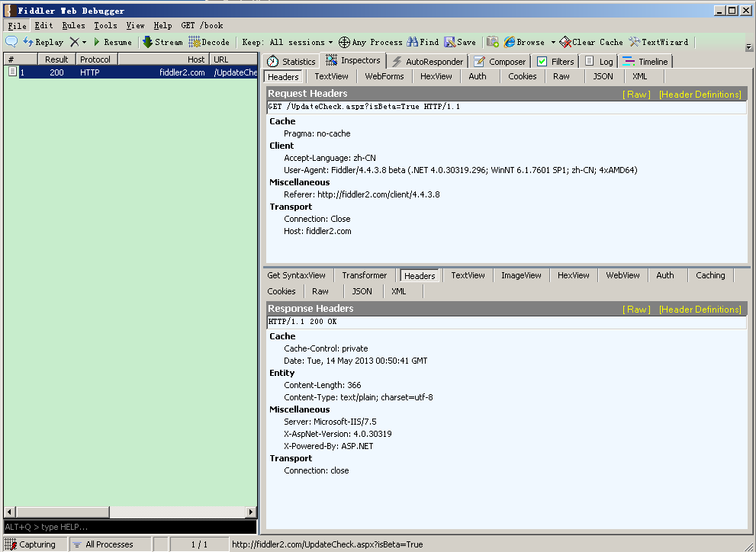Click the QuickExec command input box
This screenshot has width=756, height=552.
tap(130, 527)
